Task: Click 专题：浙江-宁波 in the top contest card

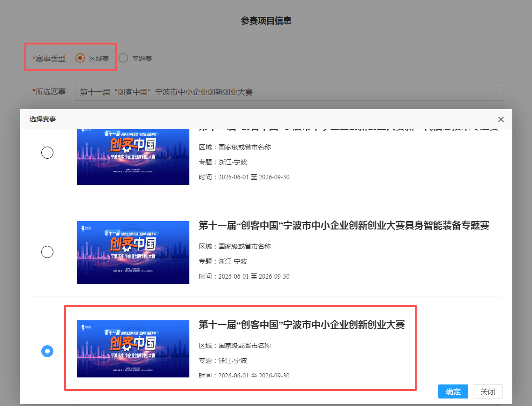Action: [x=223, y=162]
